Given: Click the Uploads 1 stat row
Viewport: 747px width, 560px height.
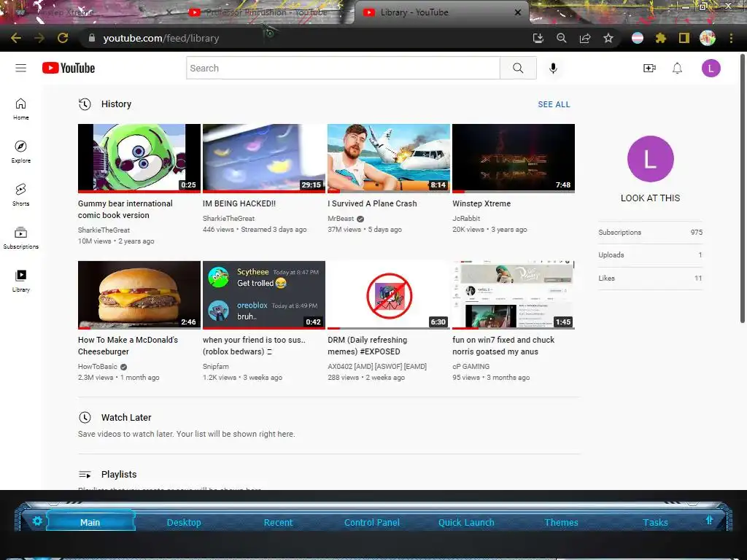Looking at the screenshot, I should (x=650, y=254).
